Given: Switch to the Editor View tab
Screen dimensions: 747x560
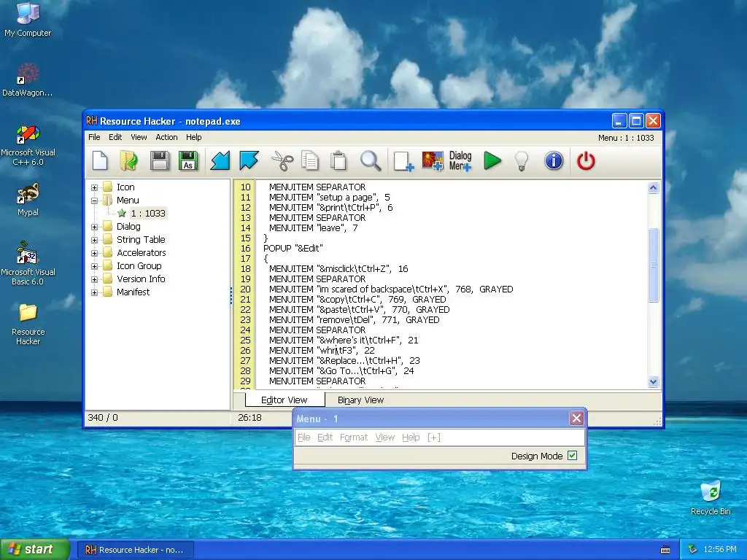Looking at the screenshot, I should [284, 400].
